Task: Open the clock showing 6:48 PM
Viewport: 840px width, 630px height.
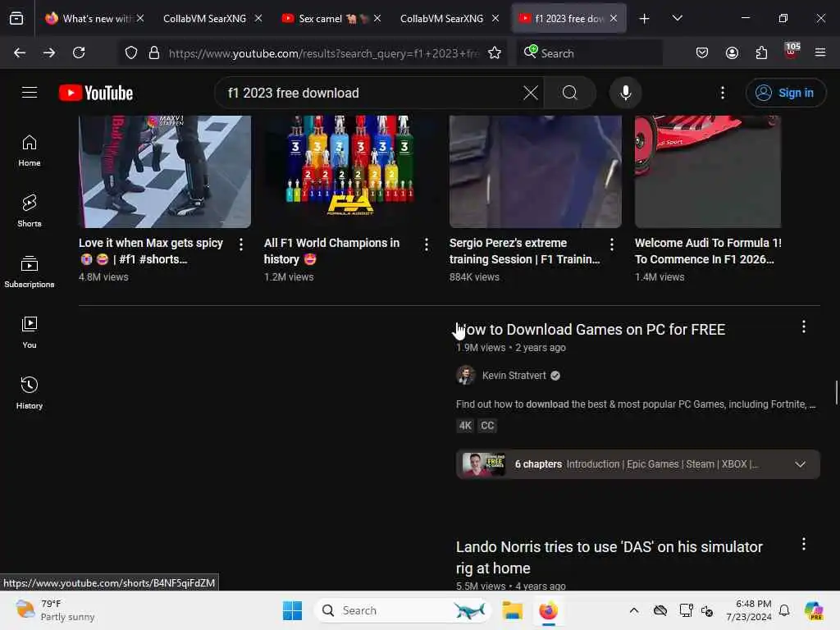Action: pos(749,610)
